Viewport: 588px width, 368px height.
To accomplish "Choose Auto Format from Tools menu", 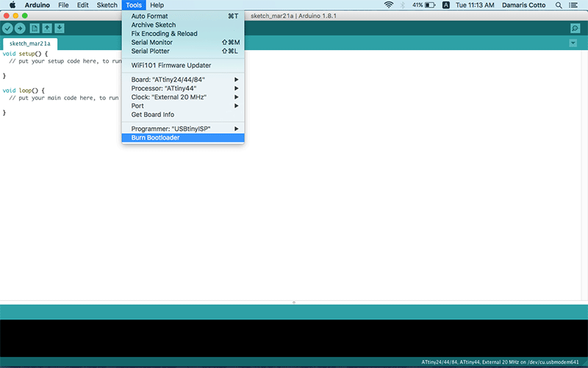I will [183, 16].
